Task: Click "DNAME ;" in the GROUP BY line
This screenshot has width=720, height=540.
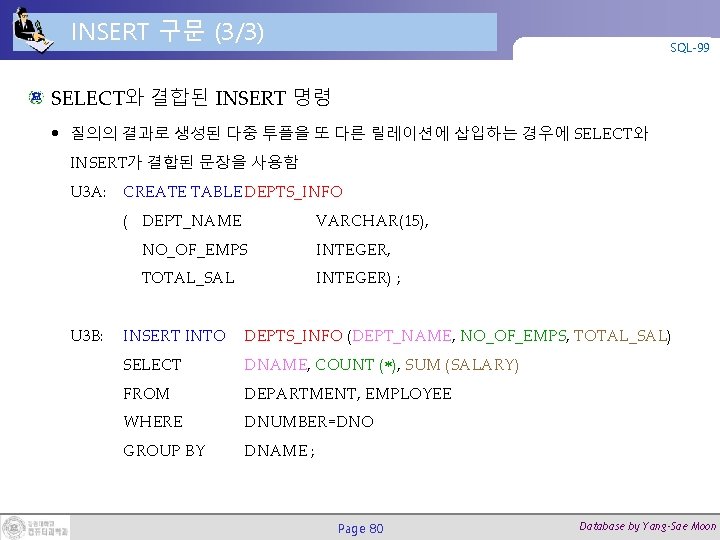Action: 279,450
